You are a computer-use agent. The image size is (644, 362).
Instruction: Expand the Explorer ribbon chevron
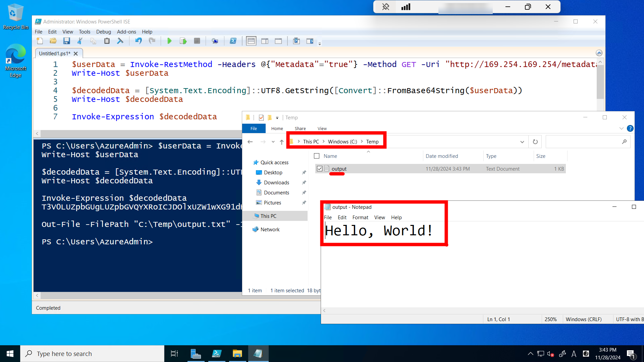[621, 128]
